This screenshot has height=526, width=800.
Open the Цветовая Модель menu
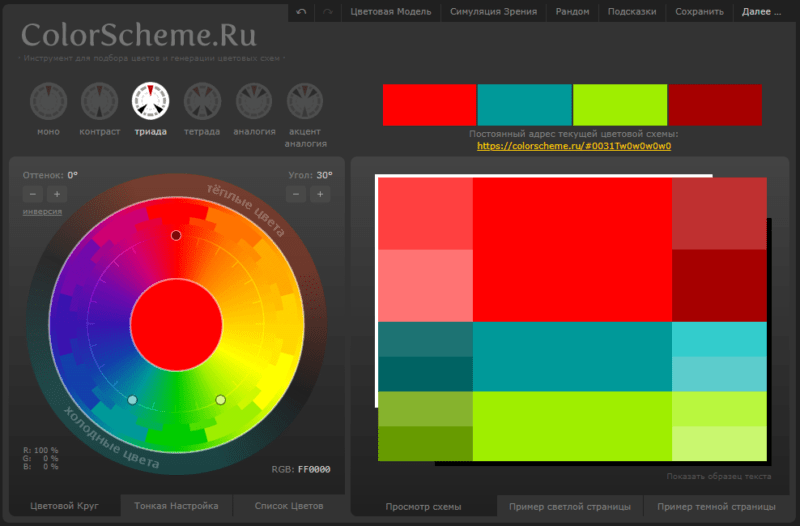coord(391,11)
